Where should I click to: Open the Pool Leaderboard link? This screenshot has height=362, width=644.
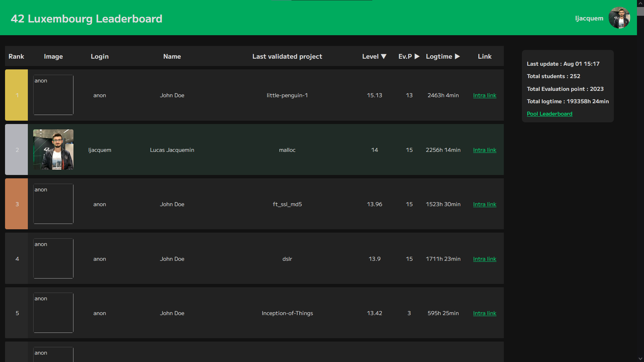click(x=549, y=114)
